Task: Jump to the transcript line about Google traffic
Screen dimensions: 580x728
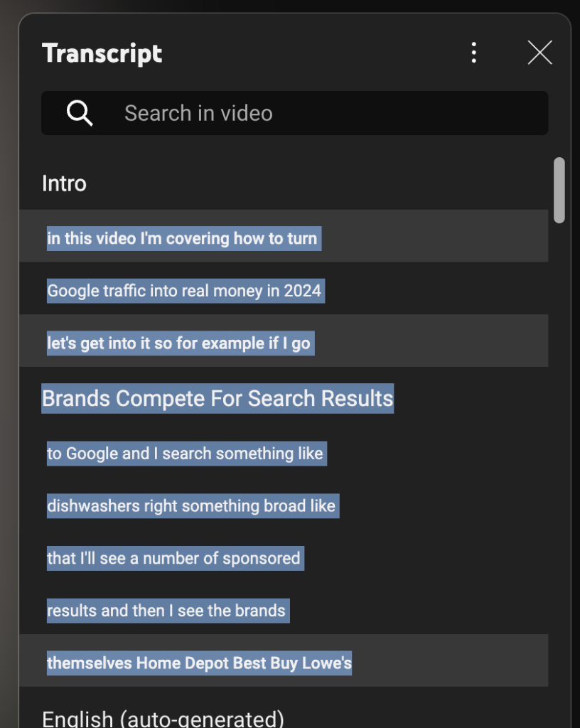Action: (x=185, y=290)
